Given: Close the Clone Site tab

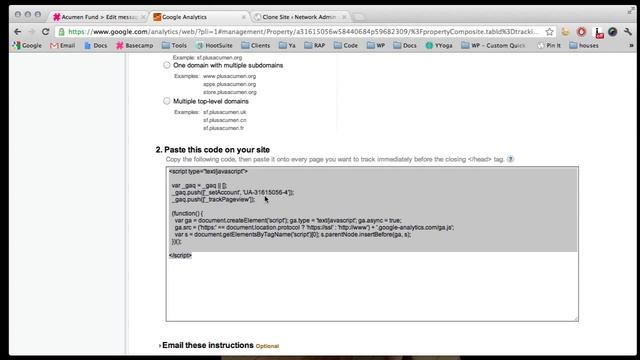Looking at the screenshot, I should (344, 17).
